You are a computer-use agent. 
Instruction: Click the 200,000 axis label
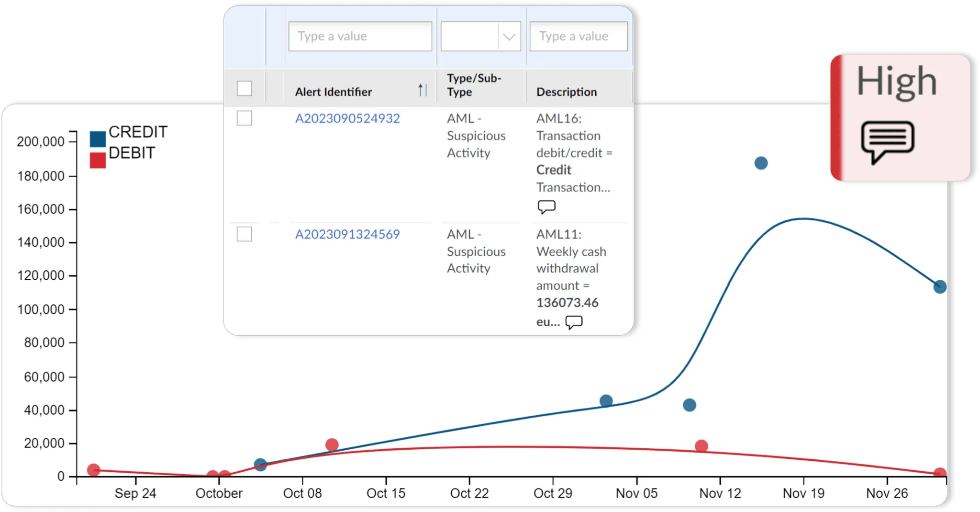pos(41,142)
